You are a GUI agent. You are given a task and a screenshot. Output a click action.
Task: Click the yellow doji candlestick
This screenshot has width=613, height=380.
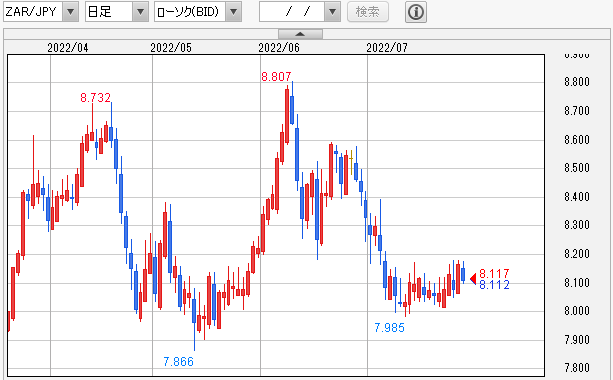[351, 162]
